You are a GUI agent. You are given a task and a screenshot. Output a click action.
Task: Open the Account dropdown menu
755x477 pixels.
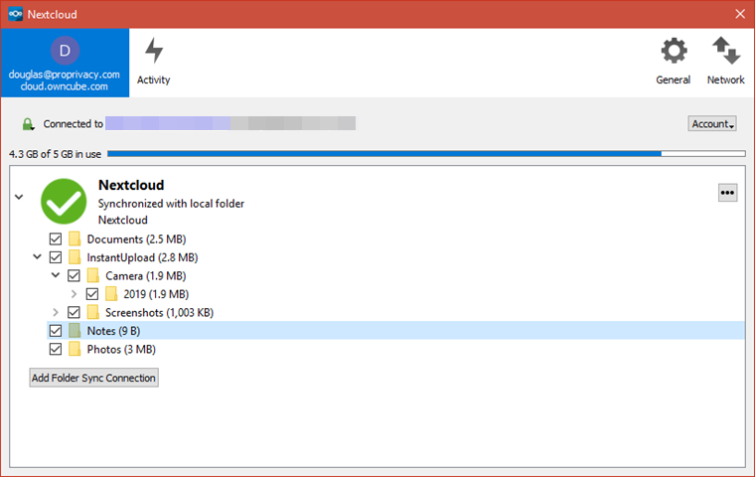712,124
